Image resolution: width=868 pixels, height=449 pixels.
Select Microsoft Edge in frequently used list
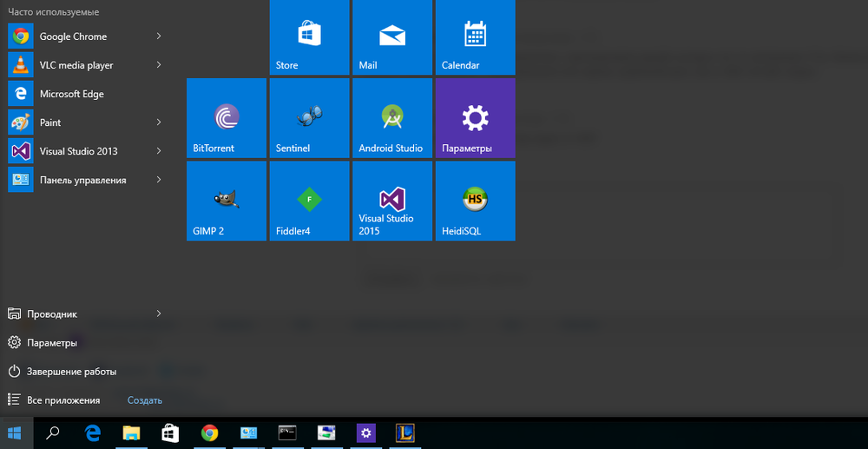[x=71, y=94]
